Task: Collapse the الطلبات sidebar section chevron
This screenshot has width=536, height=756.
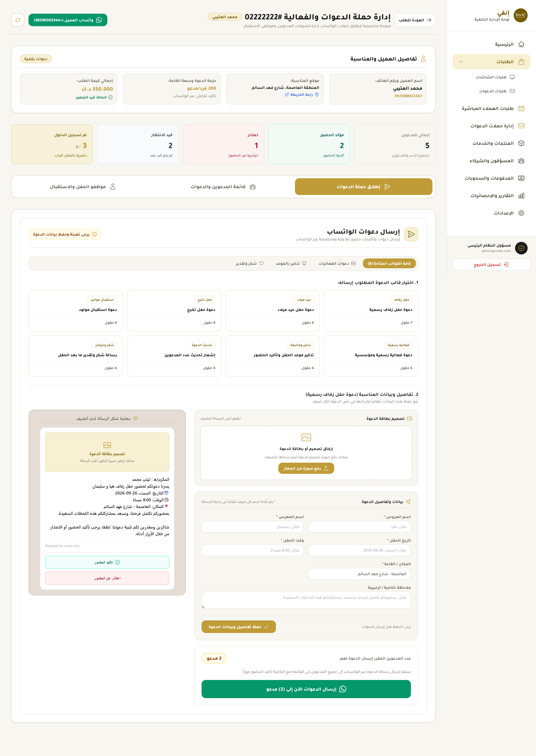Action: click(x=461, y=62)
